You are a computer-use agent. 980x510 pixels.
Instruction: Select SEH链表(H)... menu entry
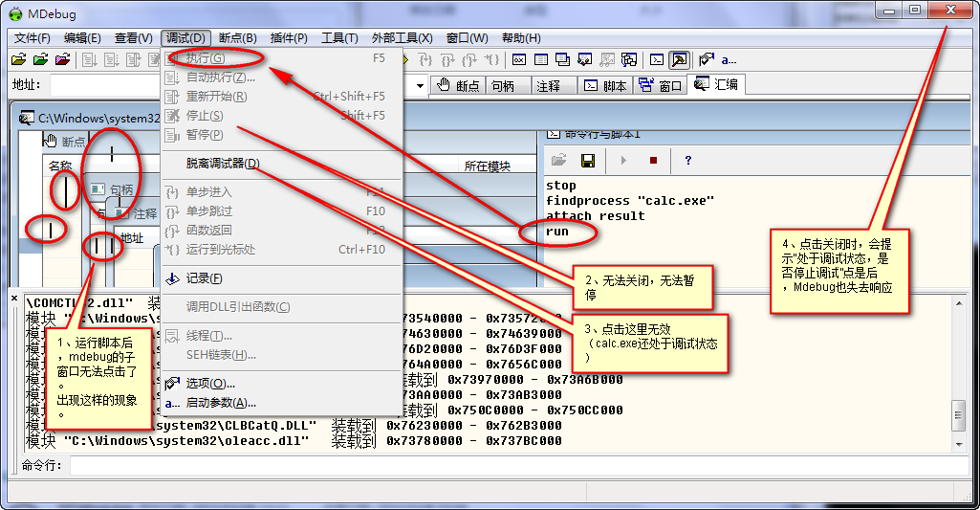coord(281,355)
